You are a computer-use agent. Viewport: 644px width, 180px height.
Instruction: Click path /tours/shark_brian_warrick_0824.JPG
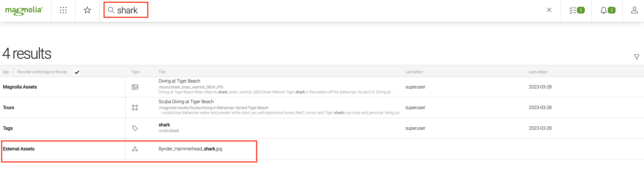(191, 87)
